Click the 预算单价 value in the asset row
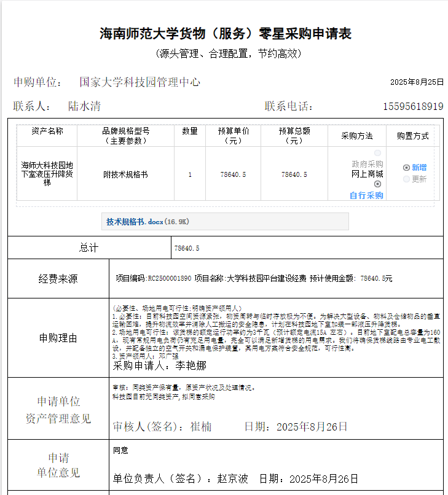This screenshot has height=495, width=448. coord(234,174)
